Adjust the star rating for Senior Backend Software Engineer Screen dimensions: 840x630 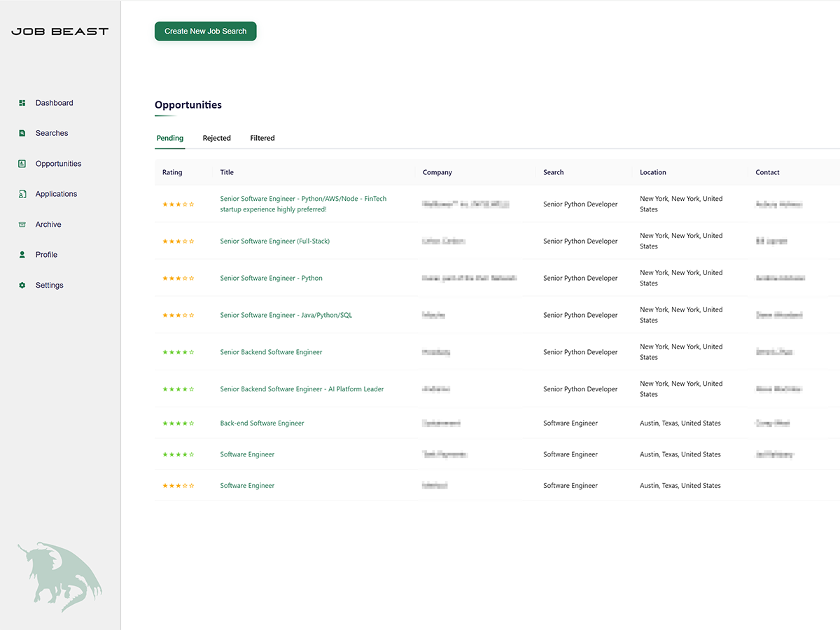pyautogui.click(x=178, y=351)
